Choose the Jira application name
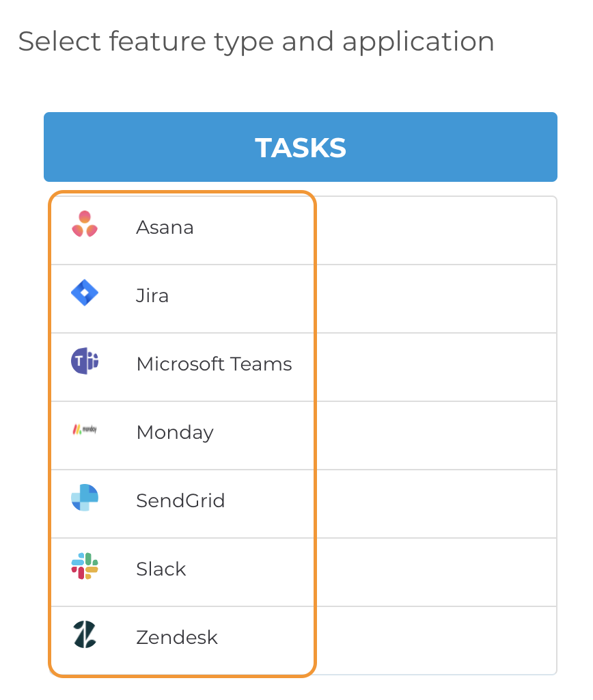The image size is (593, 700). (x=152, y=295)
